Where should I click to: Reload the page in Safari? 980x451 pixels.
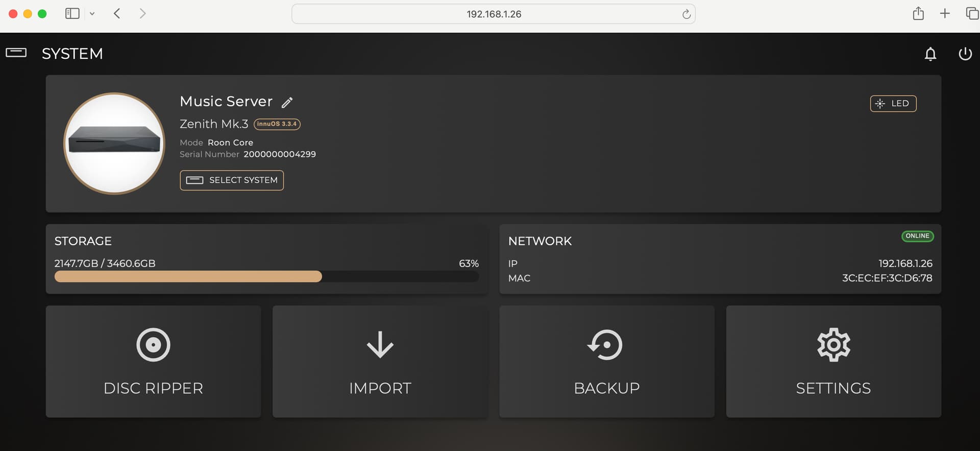pos(687,14)
